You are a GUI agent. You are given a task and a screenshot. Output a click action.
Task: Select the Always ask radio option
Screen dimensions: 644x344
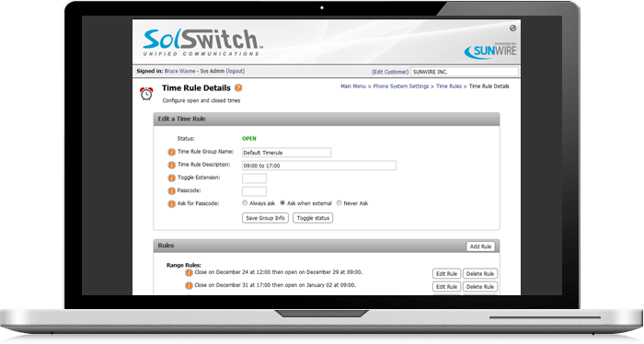coord(245,202)
